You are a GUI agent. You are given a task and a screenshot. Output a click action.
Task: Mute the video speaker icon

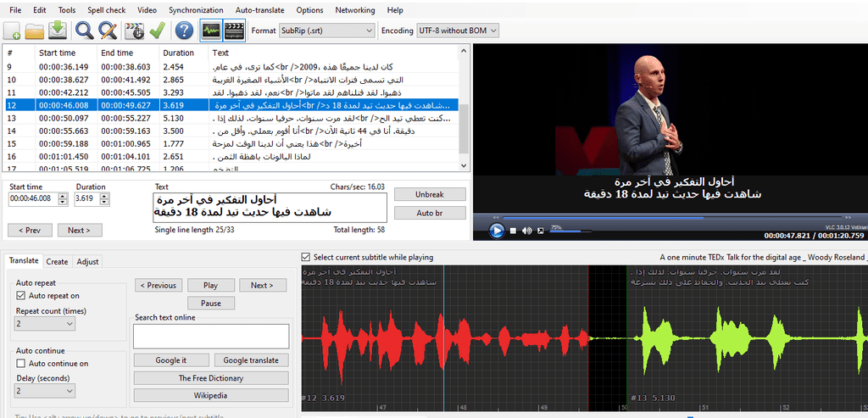(526, 231)
